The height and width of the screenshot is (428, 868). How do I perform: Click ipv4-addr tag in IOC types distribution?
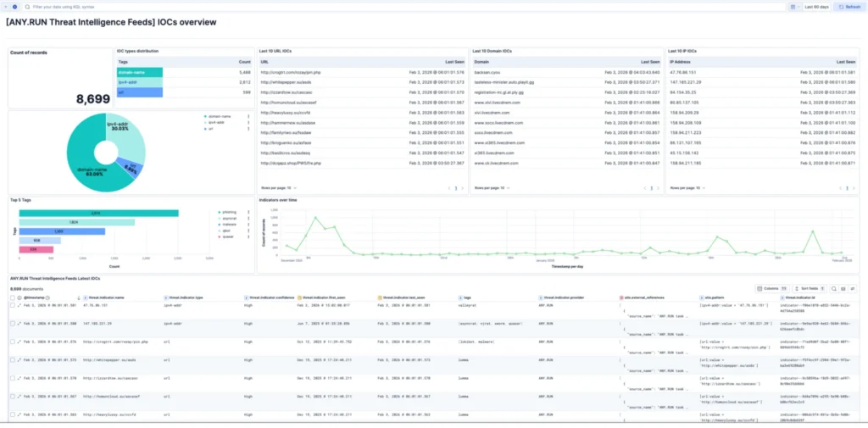(140, 82)
